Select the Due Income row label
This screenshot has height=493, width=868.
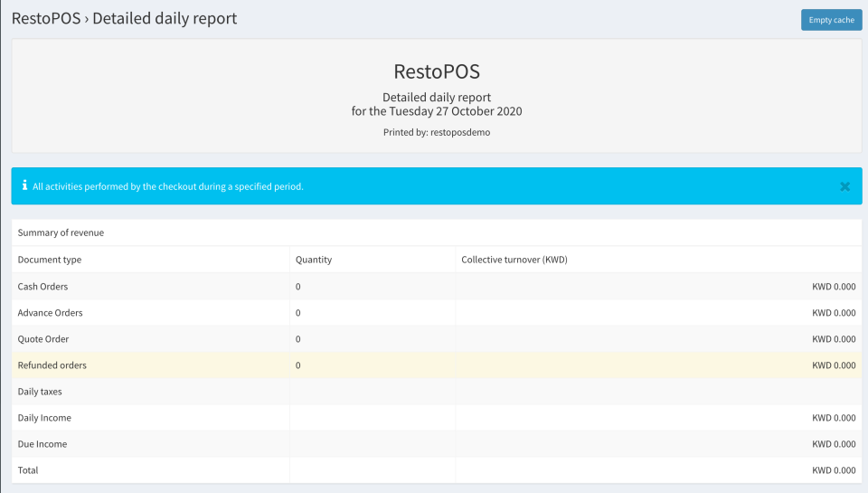click(42, 444)
